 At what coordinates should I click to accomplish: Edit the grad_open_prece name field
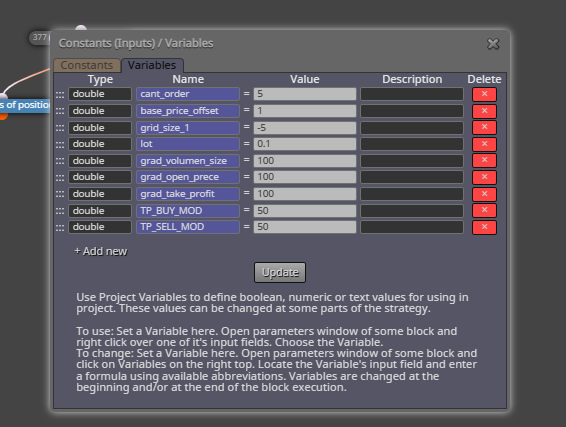click(188, 177)
